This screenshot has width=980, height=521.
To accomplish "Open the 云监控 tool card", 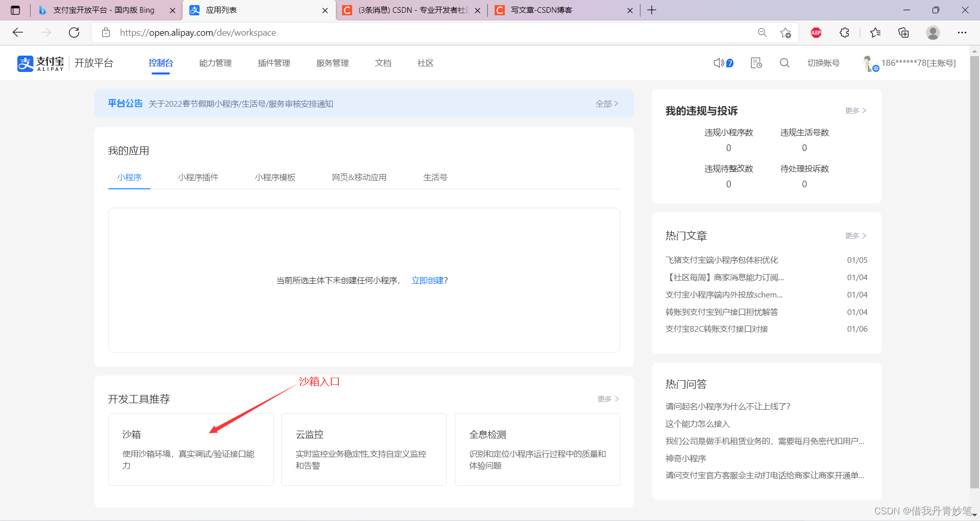I will (364, 450).
